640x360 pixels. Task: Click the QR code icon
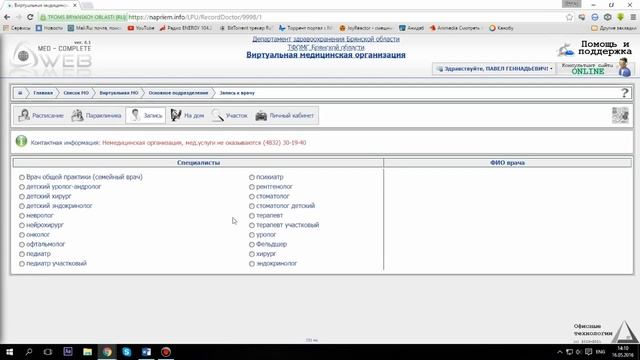(x=620, y=116)
